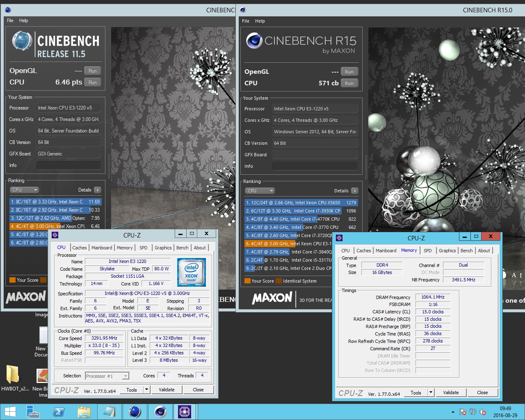The height and width of the screenshot is (420, 525).
Task: Select 8C/16T 3.33 GHz row scoring 11.69
Action: point(55,202)
